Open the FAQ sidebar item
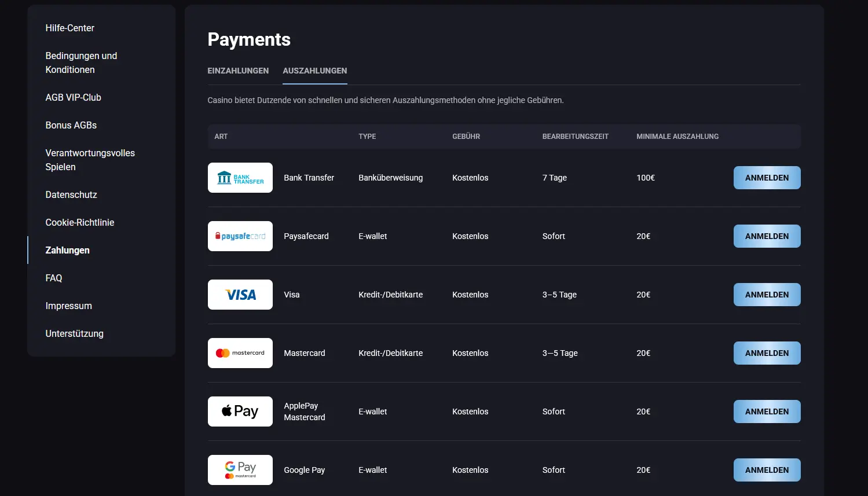Image resolution: width=868 pixels, height=496 pixels. click(54, 278)
